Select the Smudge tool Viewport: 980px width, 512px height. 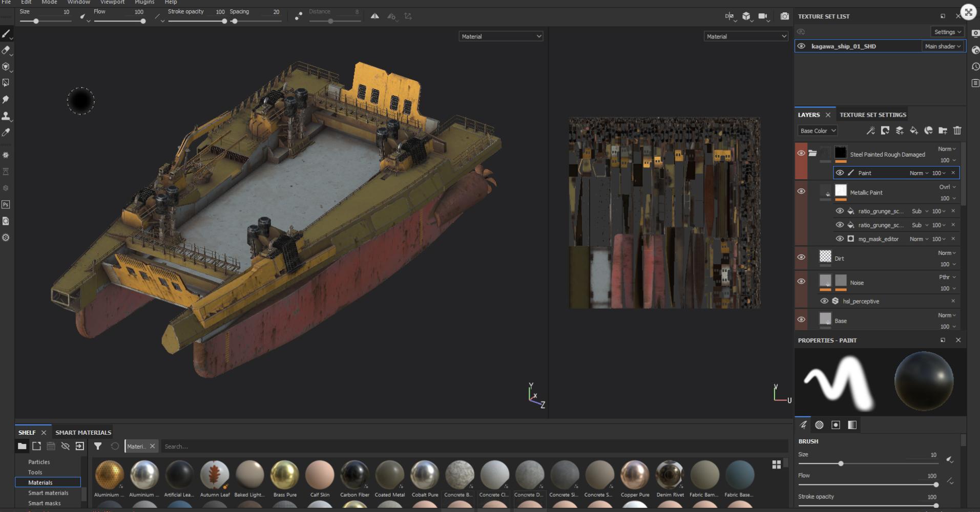pyautogui.click(x=6, y=99)
